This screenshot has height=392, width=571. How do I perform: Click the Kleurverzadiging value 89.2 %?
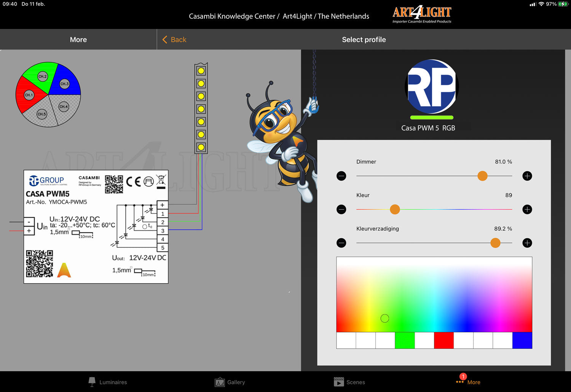coord(503,229)
